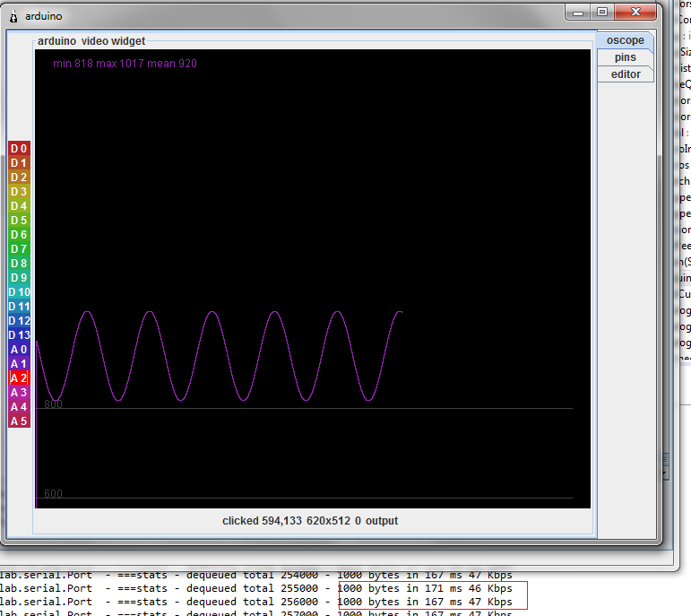Screen dimensions: 691x616
Task: Toggle the D 4 pin trace
Action: pos(19,206)
